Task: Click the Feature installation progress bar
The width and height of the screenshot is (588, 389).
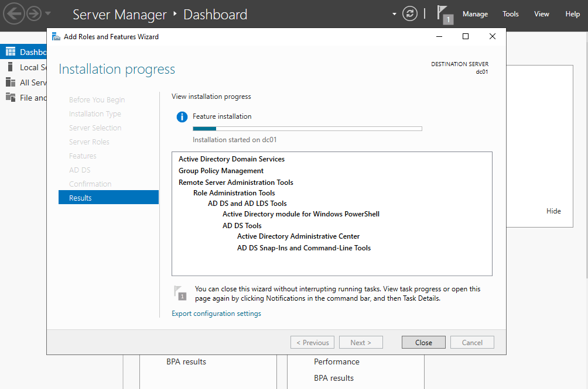Action: click(x=307, y=129)
